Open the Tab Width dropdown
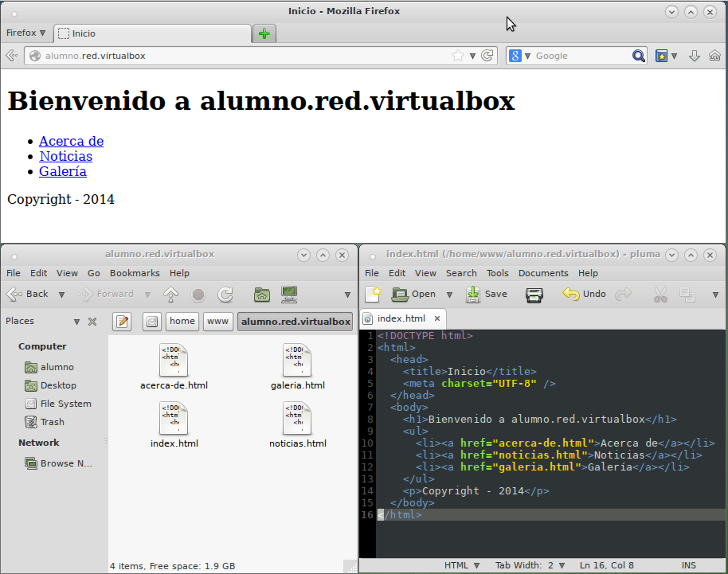This screenshot has width=728, height=574. pos(530,565)
